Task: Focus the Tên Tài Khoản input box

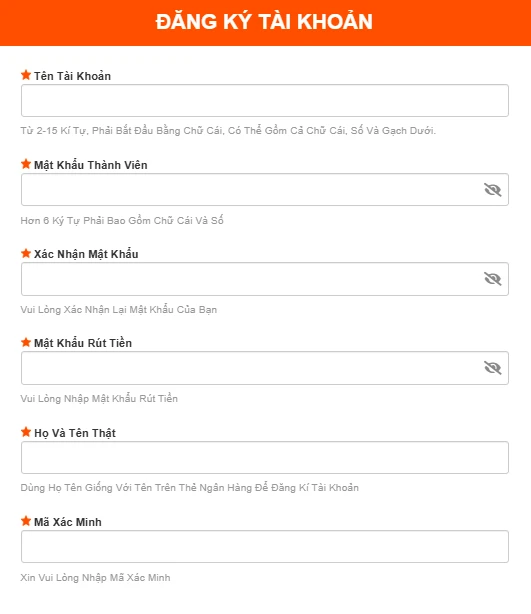Action: tap(265, 101)
